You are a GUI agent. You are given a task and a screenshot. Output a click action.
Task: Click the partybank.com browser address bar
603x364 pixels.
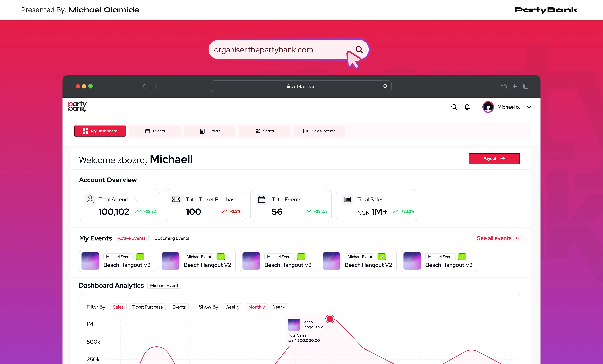[x=301, y=86]
